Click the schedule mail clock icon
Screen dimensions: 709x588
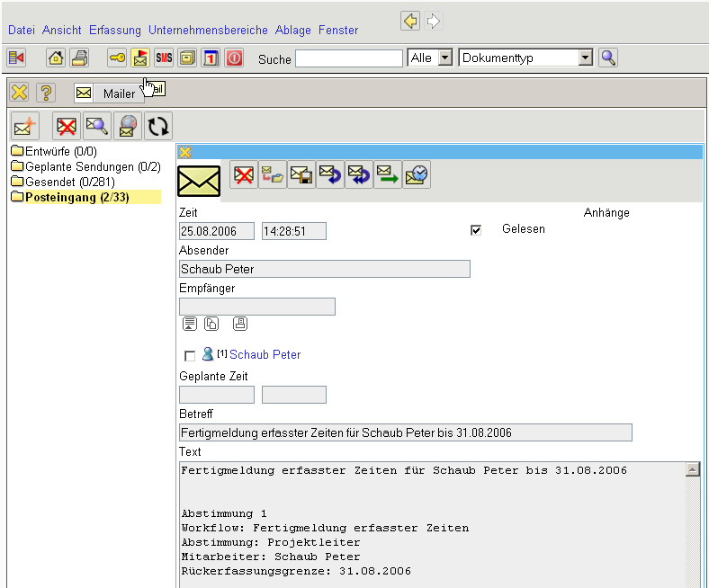(x=417, y=174)
